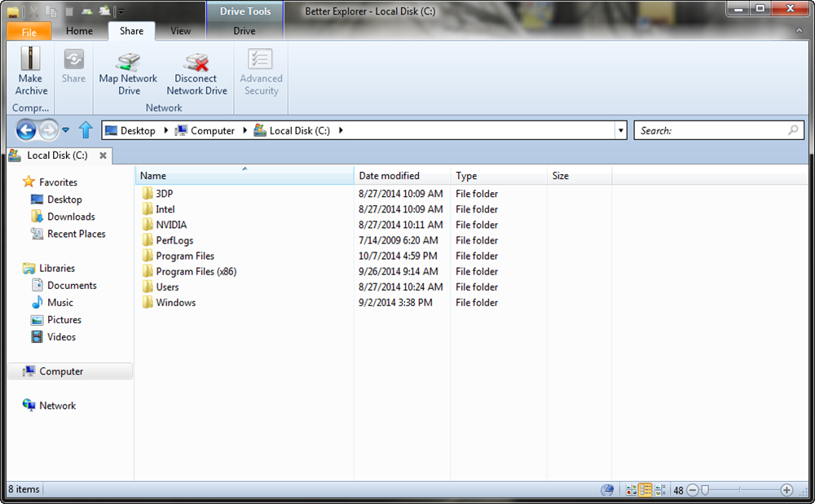The width and height of the screenshot is (815, 504).
Task: Click the drive with green arrow icon
Action: pyautogui.click(x=105, y=11)
